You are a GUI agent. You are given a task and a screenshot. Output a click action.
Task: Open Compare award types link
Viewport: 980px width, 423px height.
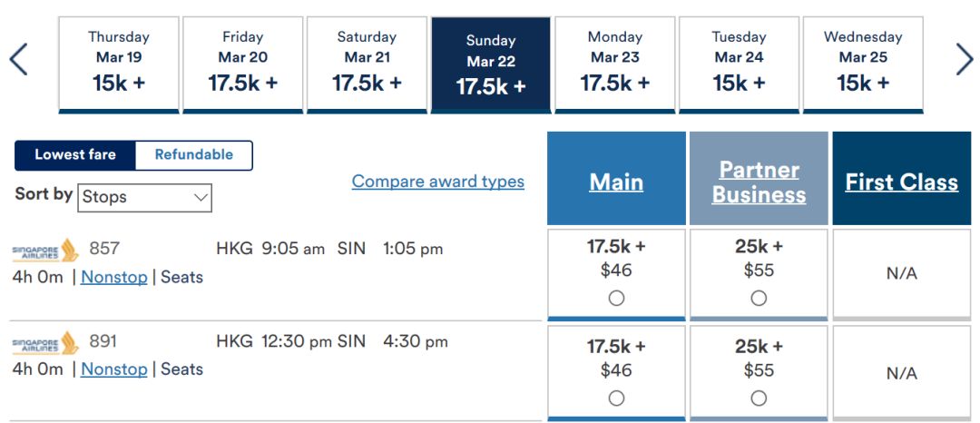[x=438, y=182]
